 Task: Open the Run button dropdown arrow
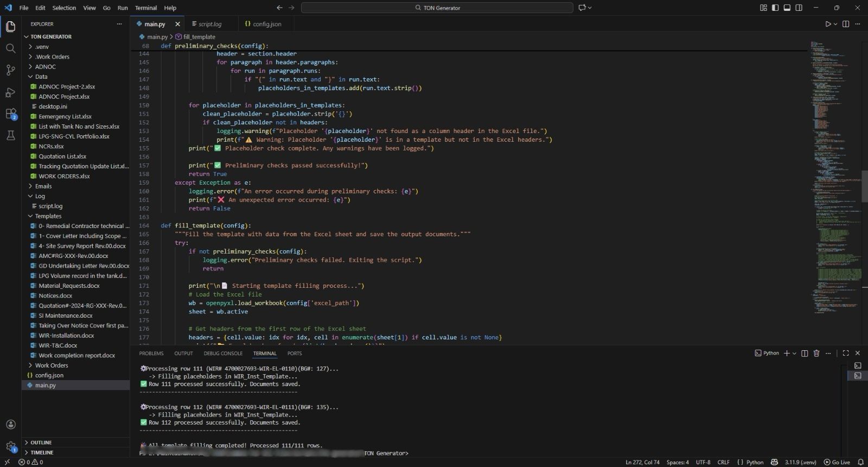click(x=835, y=24)
